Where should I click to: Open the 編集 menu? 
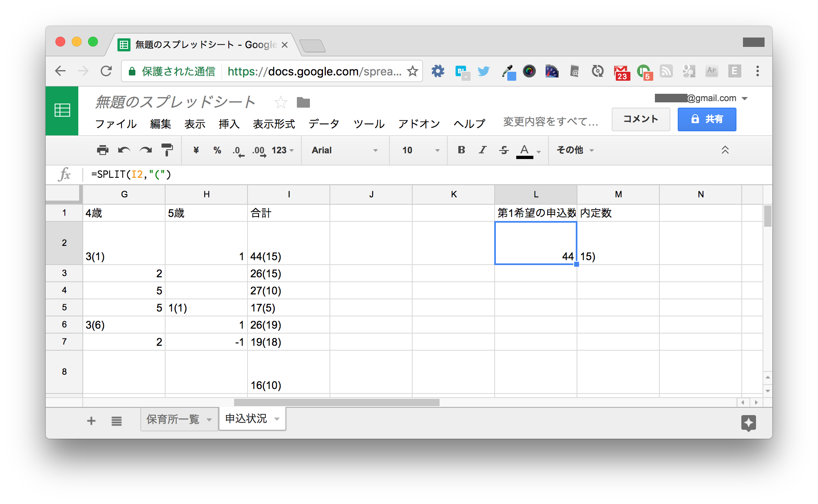[161, 124]
